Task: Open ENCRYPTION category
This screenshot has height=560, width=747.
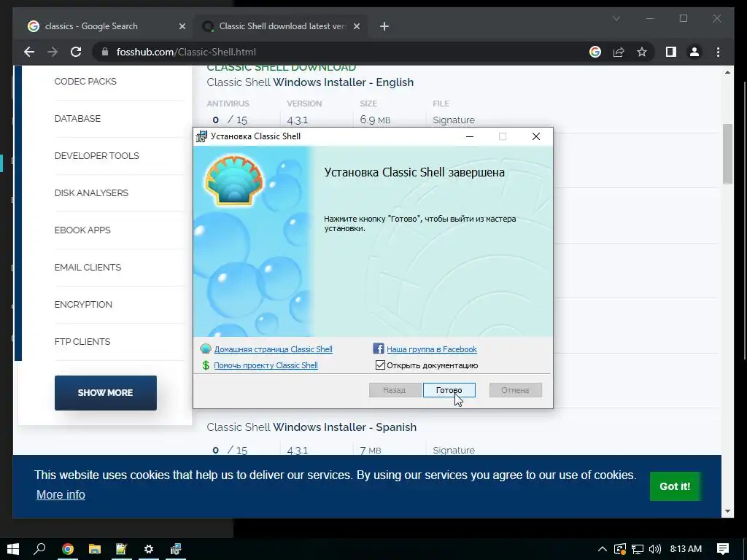Action: [83, 304]
